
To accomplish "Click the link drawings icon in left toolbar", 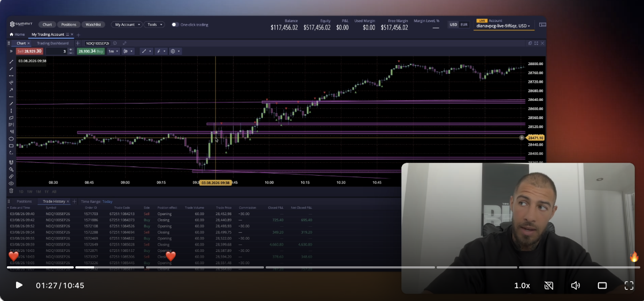I will coord(11,176).
